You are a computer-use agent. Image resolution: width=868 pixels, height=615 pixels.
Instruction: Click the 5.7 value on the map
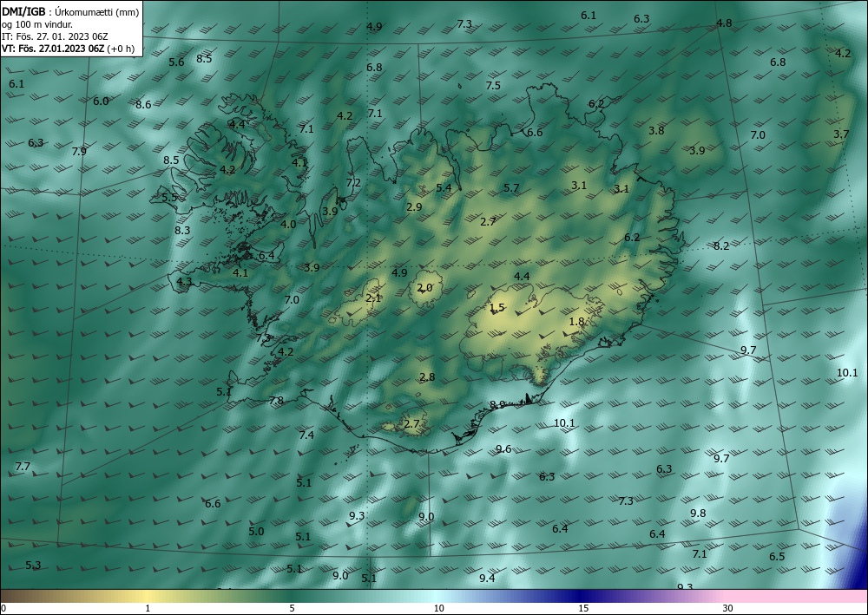coord(511,188)
